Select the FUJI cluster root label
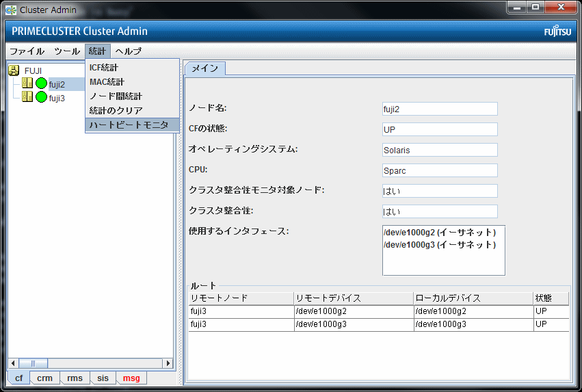The height and width of the screenshot is (392, 582). [33, 70]
